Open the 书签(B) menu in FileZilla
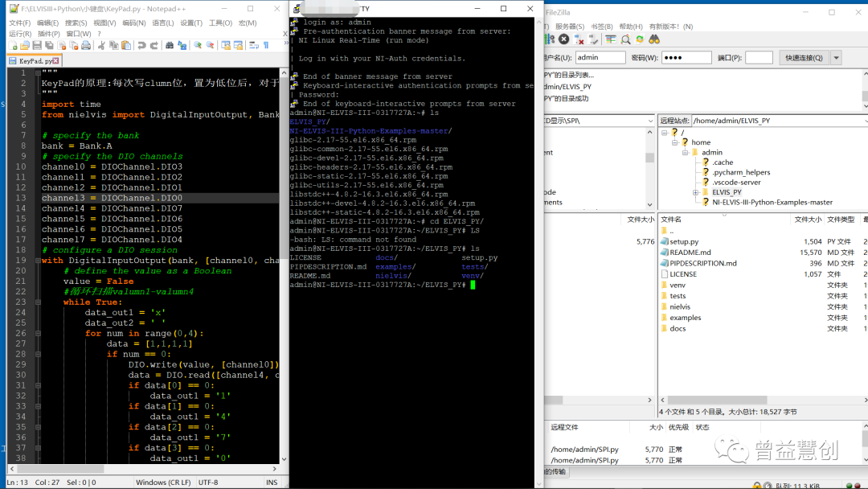 602,27
